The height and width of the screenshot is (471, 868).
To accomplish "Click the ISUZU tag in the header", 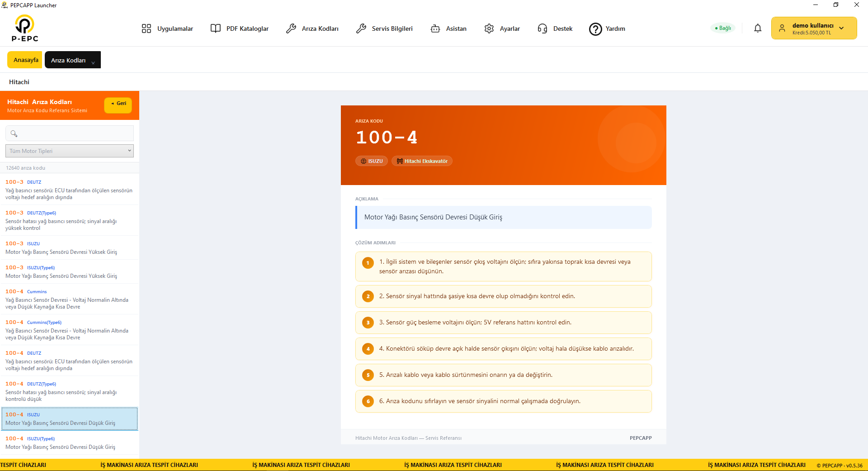I will pyautogui.click(x=372, y=161).
